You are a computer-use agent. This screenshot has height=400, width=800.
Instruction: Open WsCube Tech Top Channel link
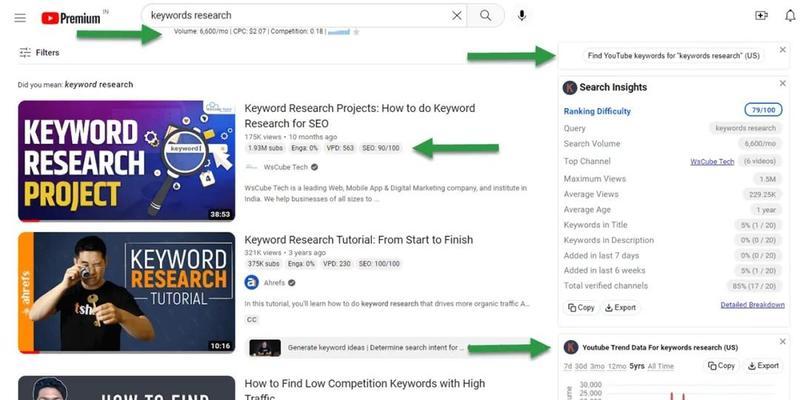pyautogui.click(x=712, y=162)
